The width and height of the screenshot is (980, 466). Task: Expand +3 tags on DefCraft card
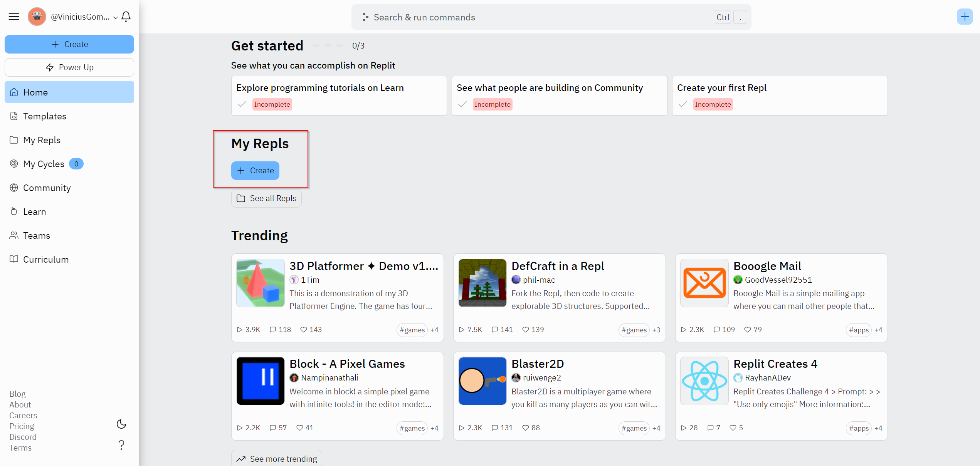click(x=656, y=330)
